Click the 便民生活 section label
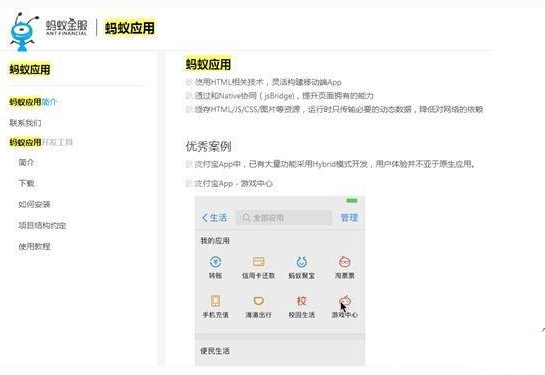This screenshot has height=375, width=545. 215,351
